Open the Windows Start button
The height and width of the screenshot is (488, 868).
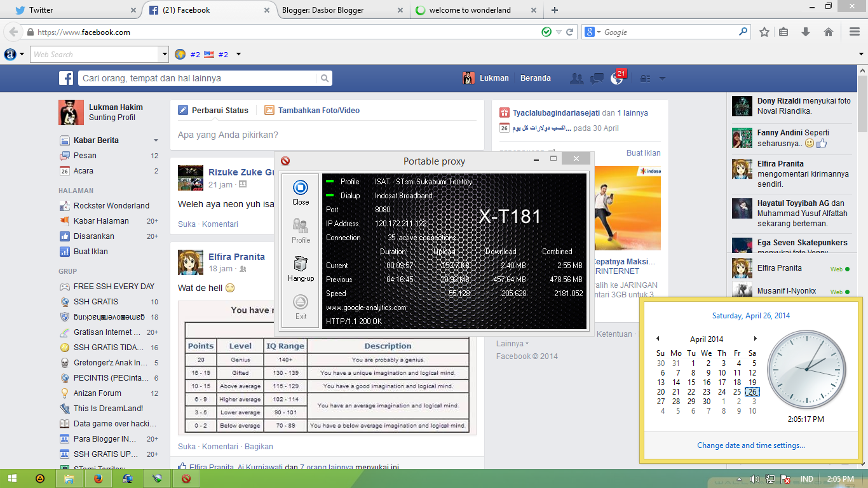(13, 478)
